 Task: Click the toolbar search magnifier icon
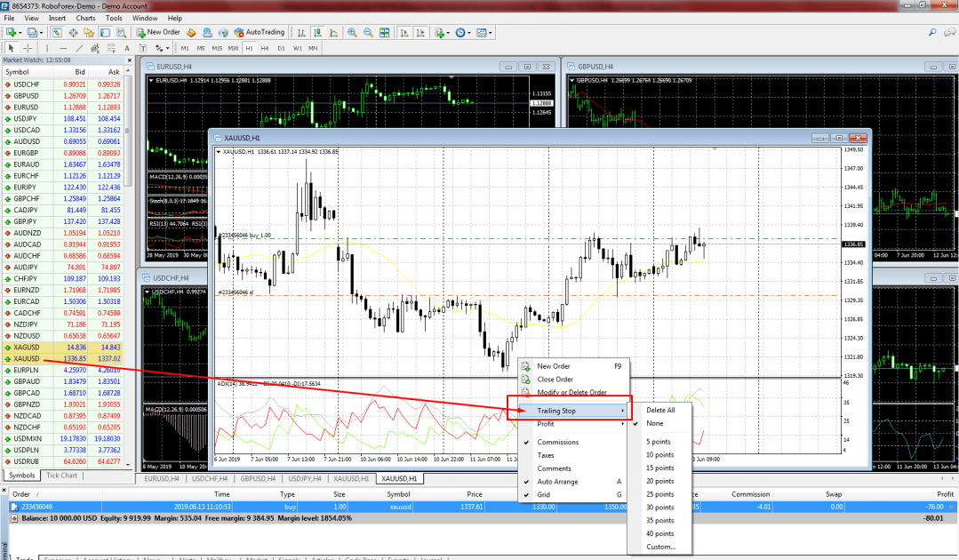[932, 32]
